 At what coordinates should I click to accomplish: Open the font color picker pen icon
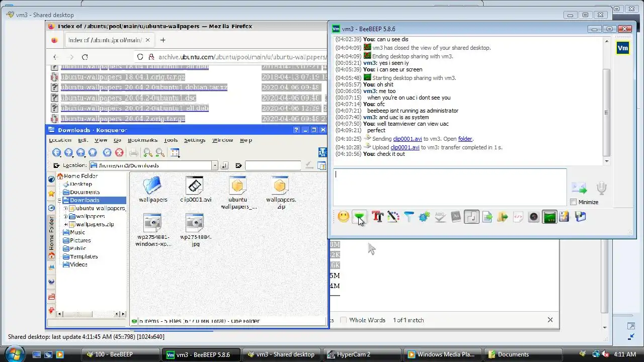point(393,217)
